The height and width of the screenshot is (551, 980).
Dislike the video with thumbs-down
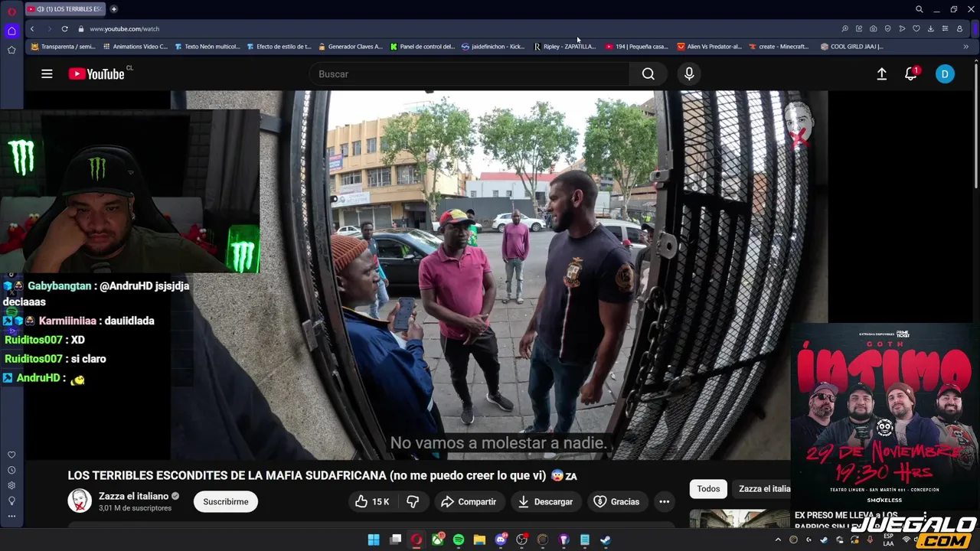click(413, 501)
